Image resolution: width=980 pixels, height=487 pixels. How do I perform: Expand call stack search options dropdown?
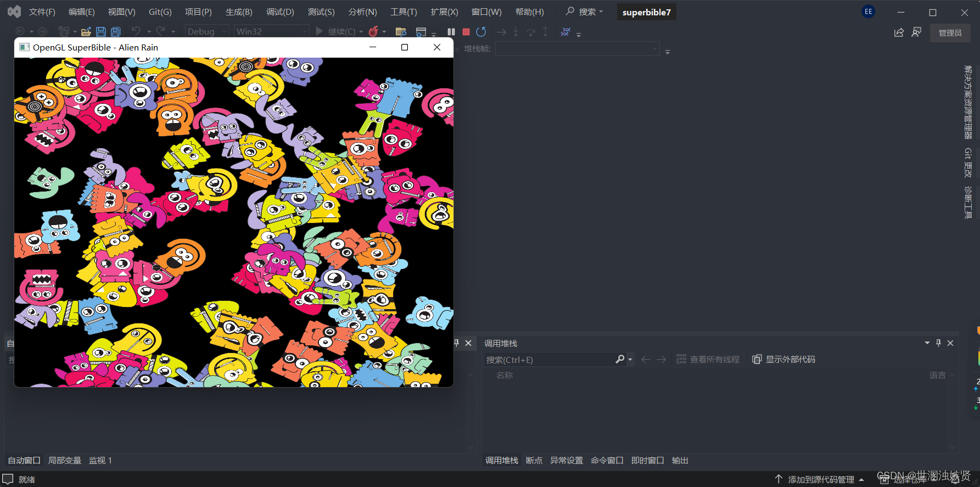click(630, 360)
